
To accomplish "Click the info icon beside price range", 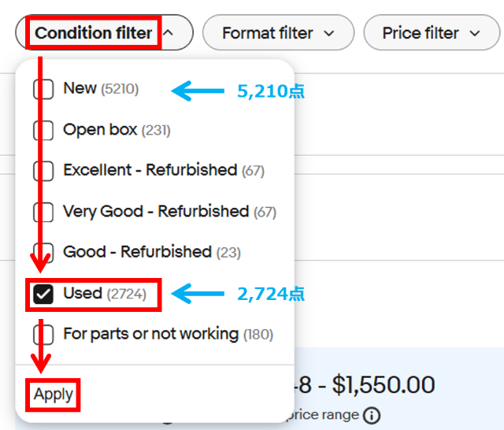I will coord(372,414).
